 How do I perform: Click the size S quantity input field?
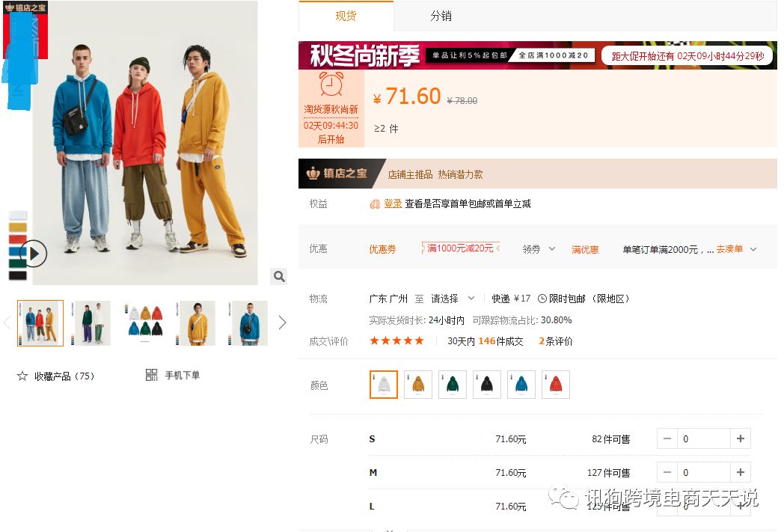click(704, 438)
